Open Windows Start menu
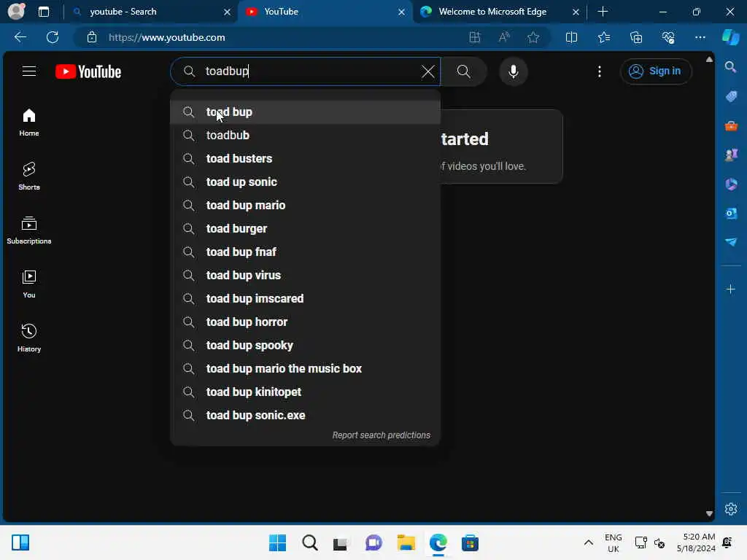 (x=277, y=542)
